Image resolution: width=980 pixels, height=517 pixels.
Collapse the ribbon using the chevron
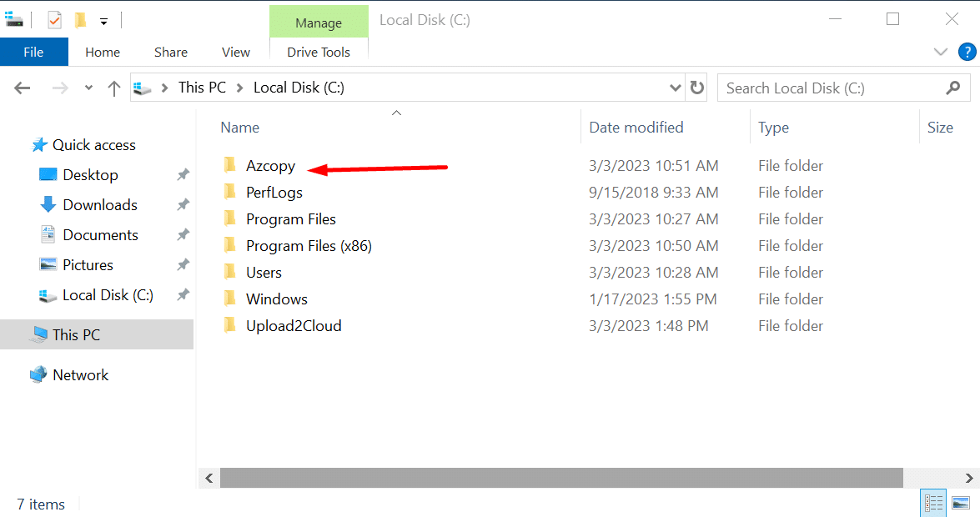tap(940, 51)
